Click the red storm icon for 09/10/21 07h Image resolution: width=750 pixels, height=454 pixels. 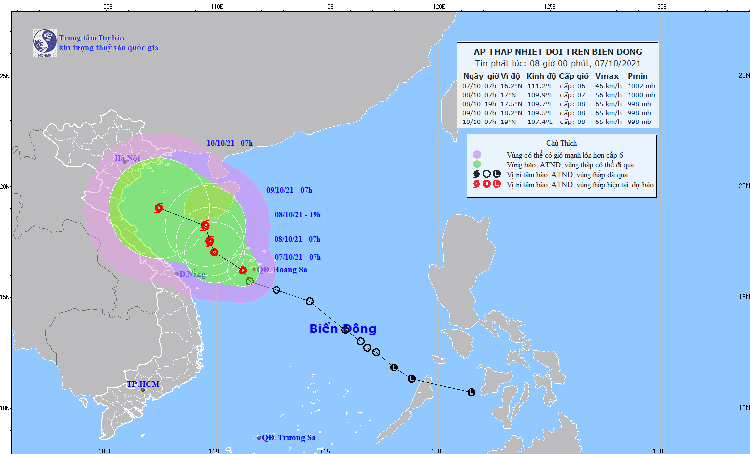tap(205, 225)
